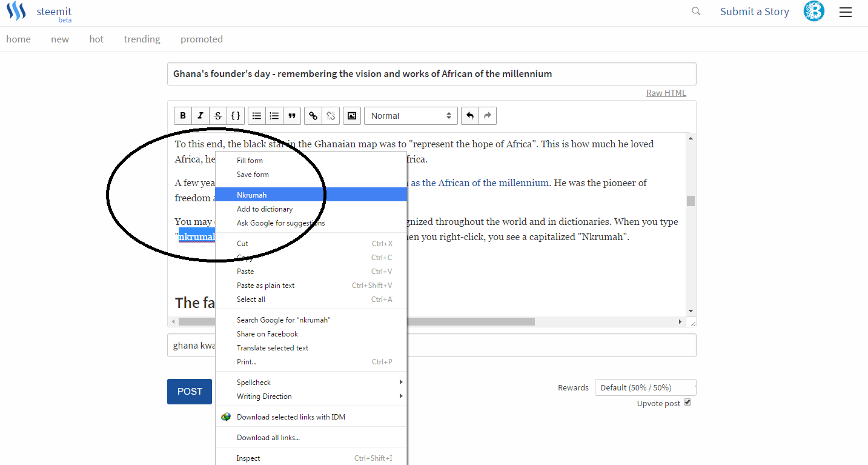Image resolution: width=868 pixels, height=465 pixels.
Task: Select Print... from context menu
Action: coord(311,362)
